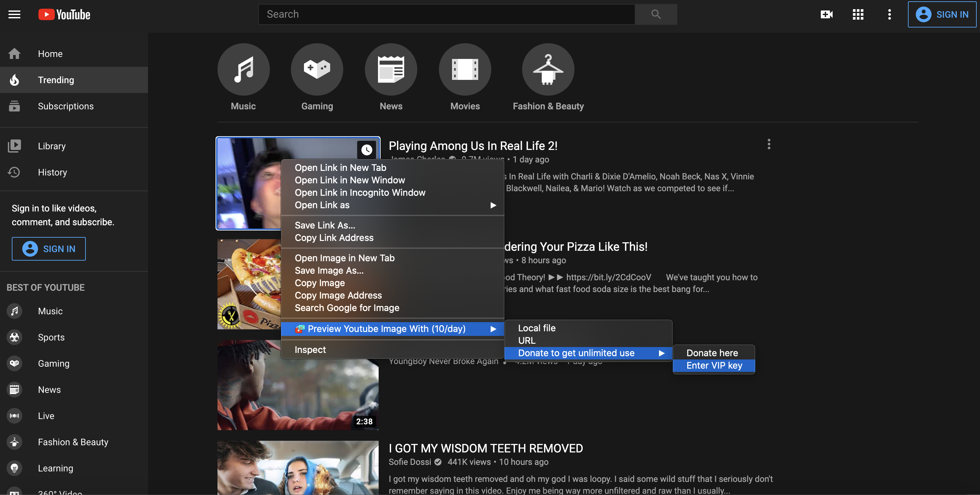980x495 pixels.
Task: Expand the Open Link as submenu arrow
Action: click(x=493, y=205)
